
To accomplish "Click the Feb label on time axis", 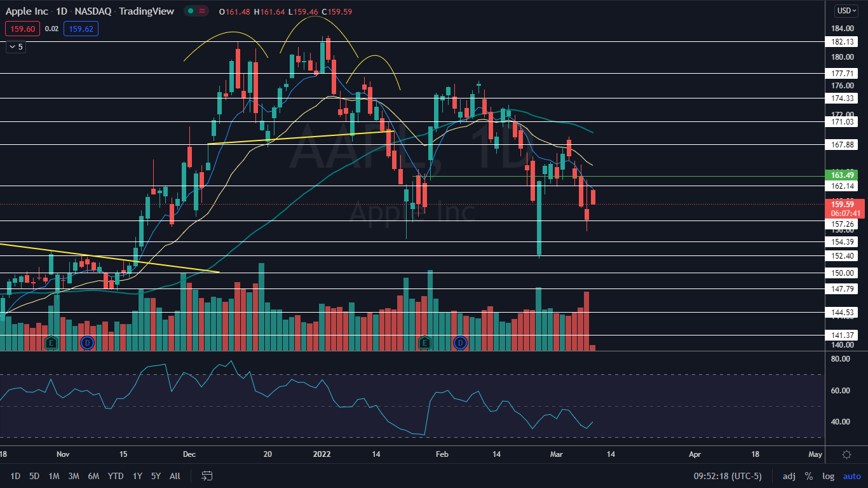I will (x=442, y=454).
